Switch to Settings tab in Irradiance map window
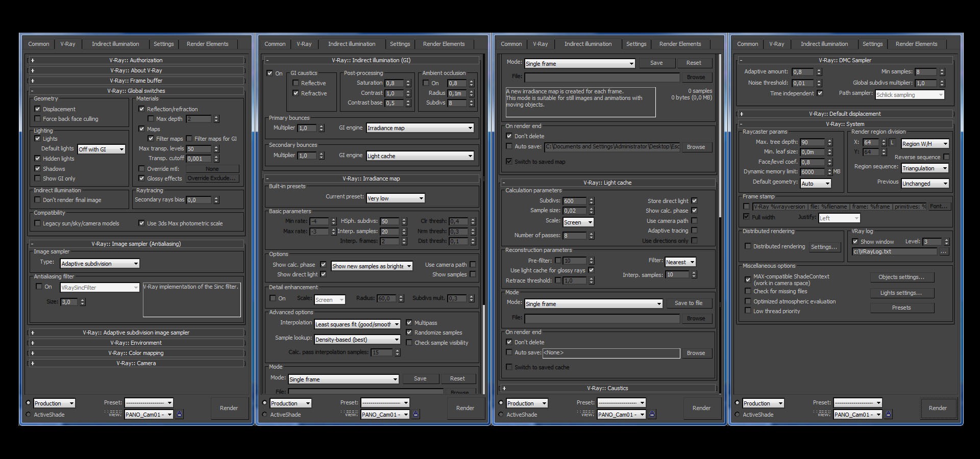 point(400,44)
